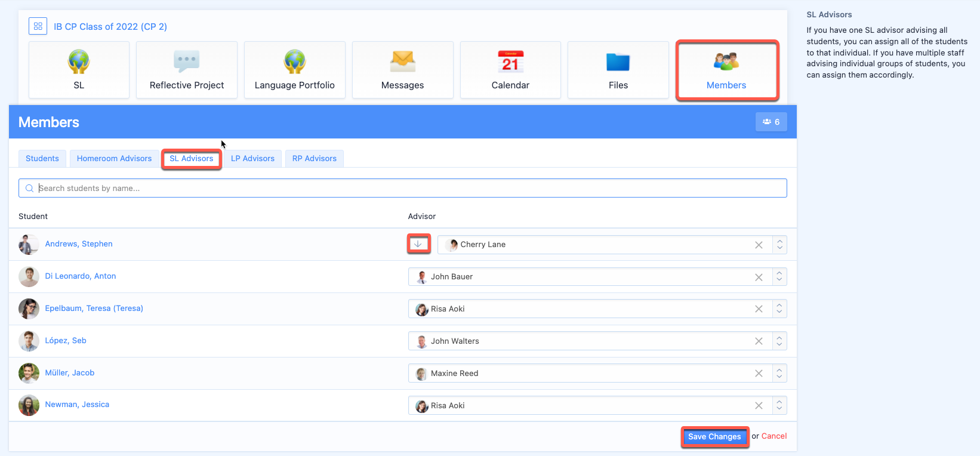This screenshot has height=456, width=980.
Task: Open López, Seb student link
Action: click(x=66, y=341)
